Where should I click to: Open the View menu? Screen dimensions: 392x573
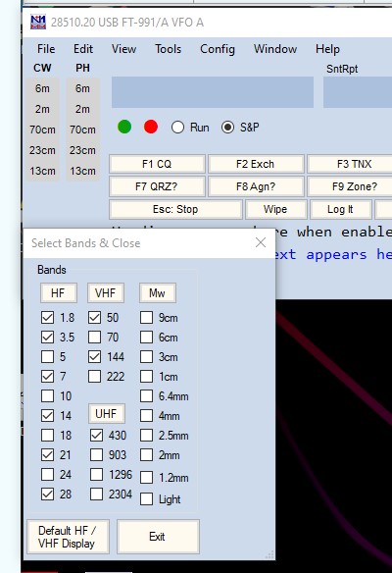tap(124, 49)
